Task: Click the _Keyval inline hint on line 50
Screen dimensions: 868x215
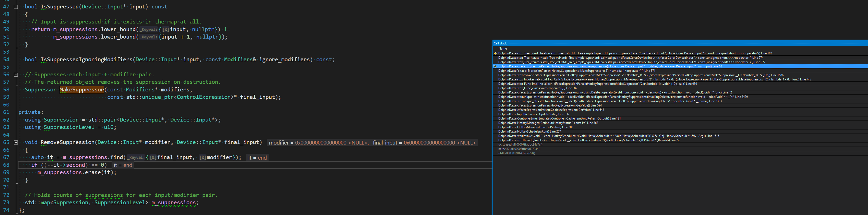Action: click(148, 30)
